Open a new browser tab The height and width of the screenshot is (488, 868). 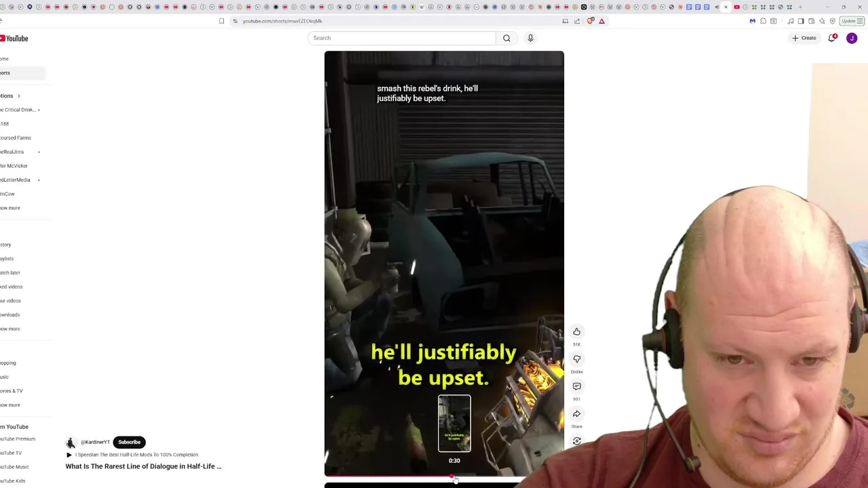[800, 7]
